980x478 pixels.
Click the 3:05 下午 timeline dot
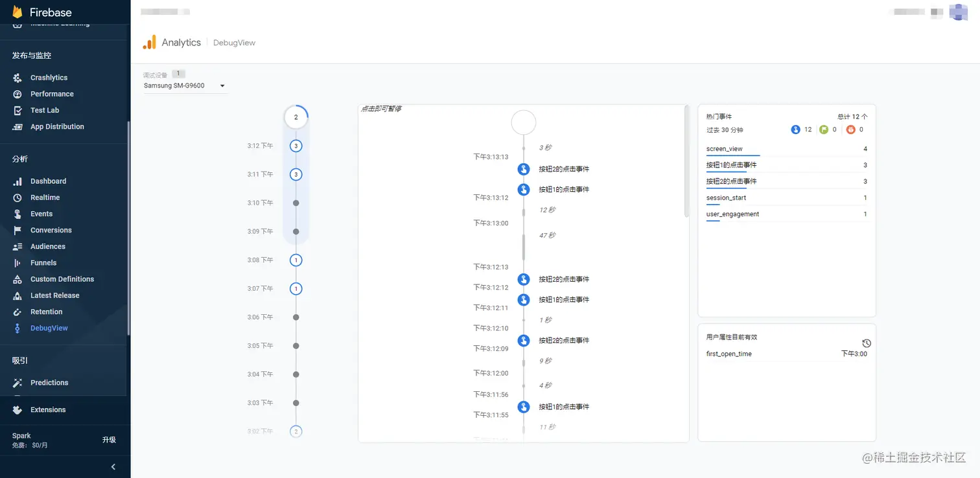click(x=296, y=346)
